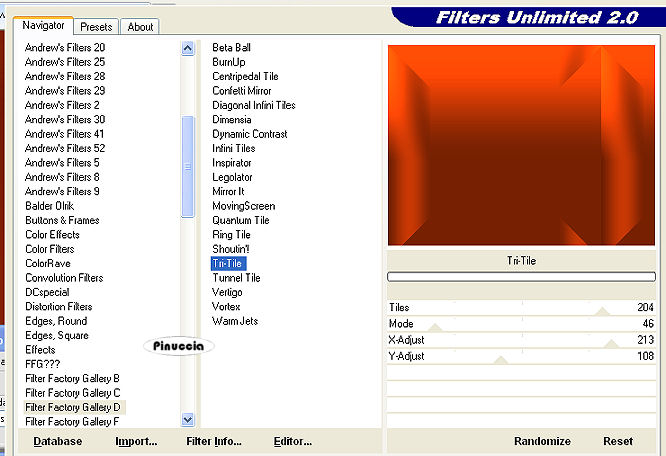Select Edges, Square category

(57, 335)
